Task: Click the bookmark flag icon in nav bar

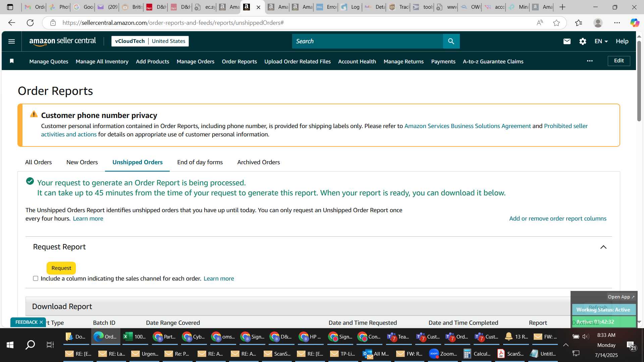Action: pyautogui.click(x=12, y=61)
